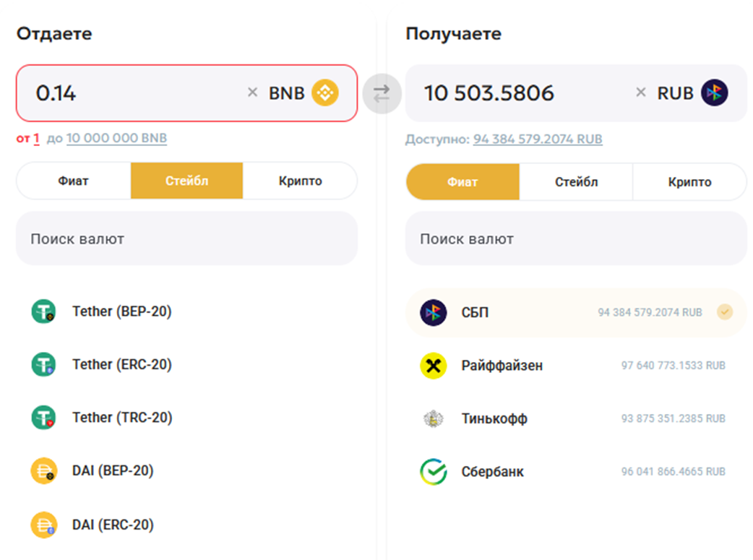The image size is (753, 560).
Task: Choose Тинькофф payout option
Action: [x=494, y=419]
